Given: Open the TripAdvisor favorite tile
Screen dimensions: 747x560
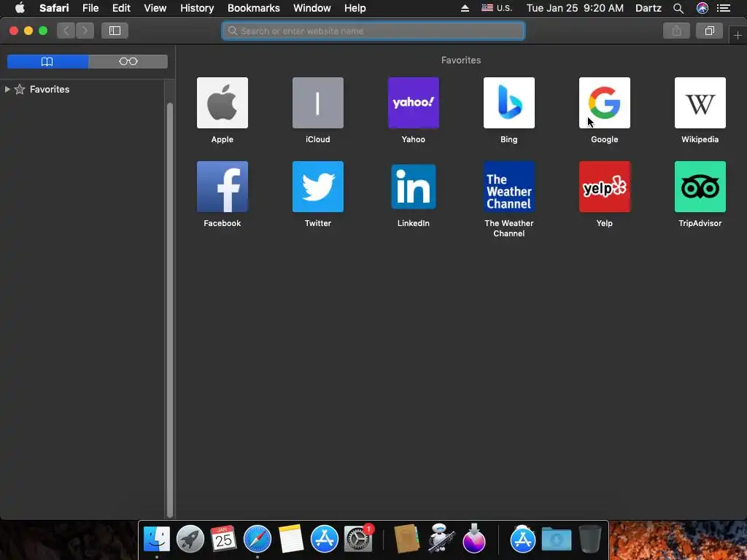Looking at the screenshot, I should coord(700,187).
